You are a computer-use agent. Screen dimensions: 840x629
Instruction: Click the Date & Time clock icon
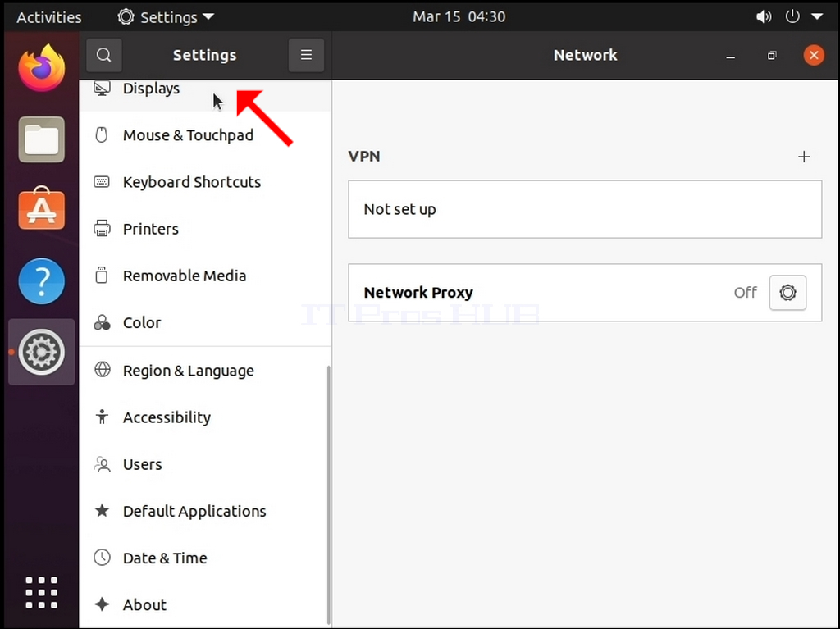(x=102, y=558)
